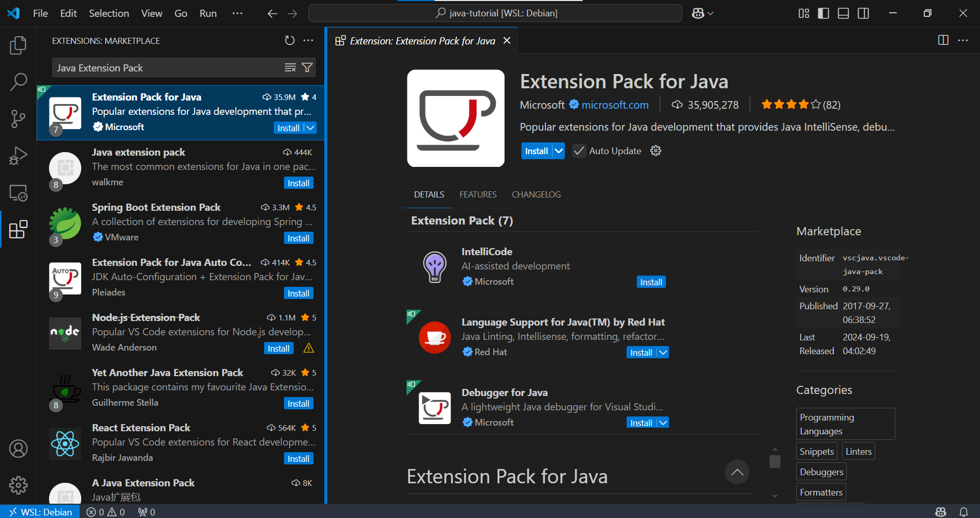Click the Programming Languages category tag
980x518 pixels.
tap(845, 424)
